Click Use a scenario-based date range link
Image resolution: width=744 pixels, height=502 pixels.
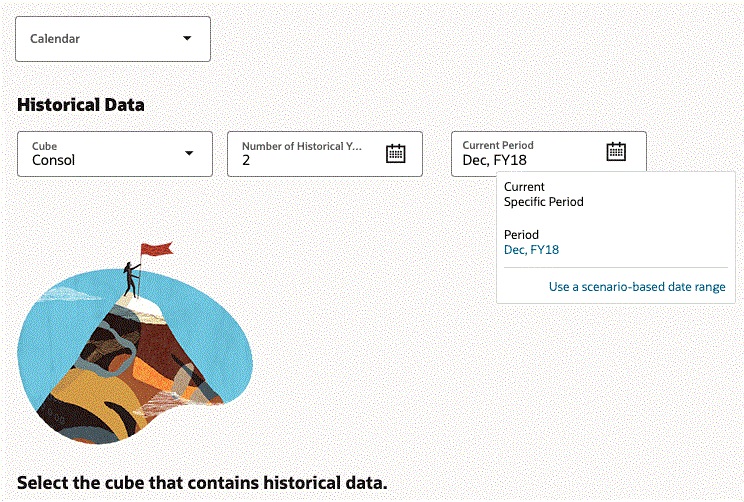pos(637,287)
